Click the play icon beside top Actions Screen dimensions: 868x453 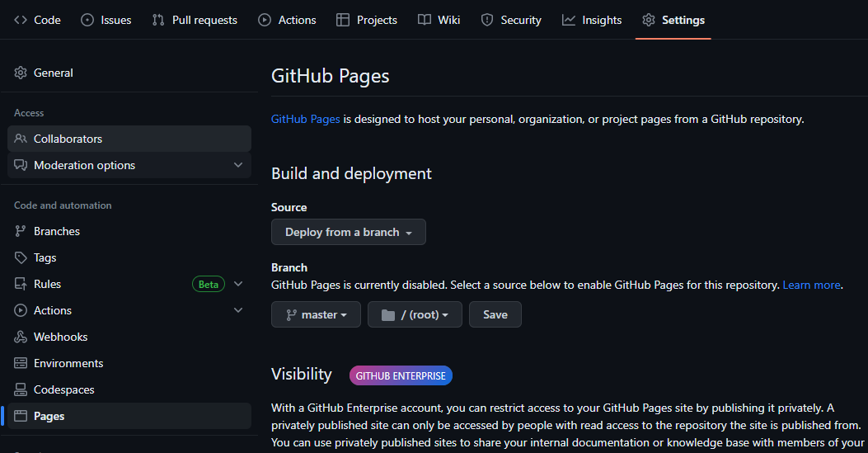point(265,20)
